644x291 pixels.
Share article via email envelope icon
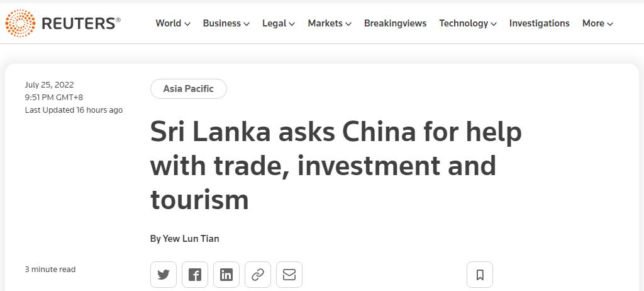pos(289,275)
